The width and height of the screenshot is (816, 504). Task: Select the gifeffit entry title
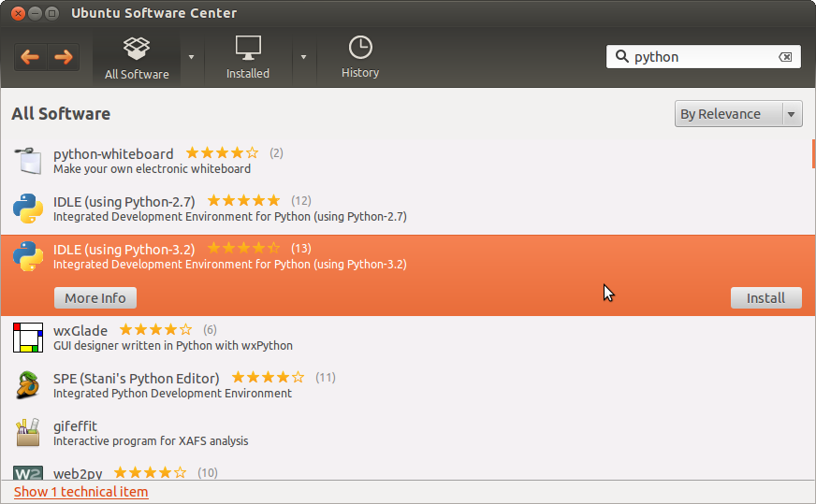click(x=75, y=426)
